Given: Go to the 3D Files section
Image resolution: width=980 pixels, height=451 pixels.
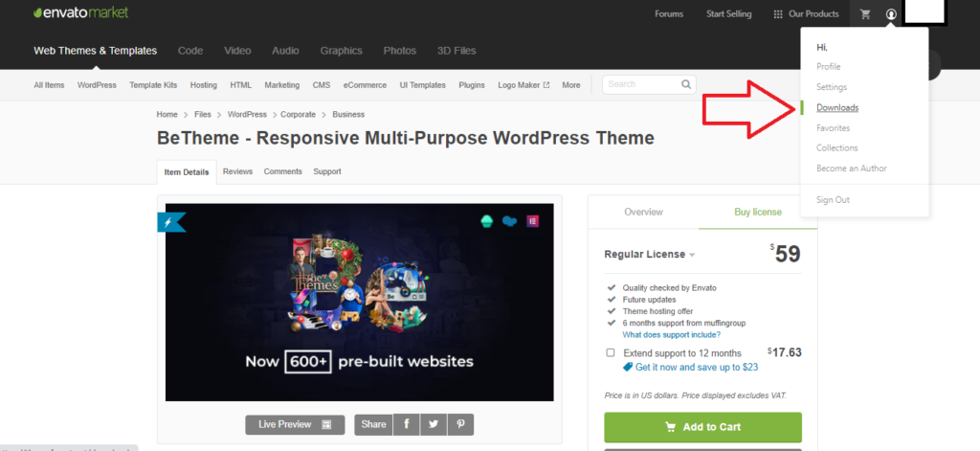Looking at the screenshot, I should point(457,51).
